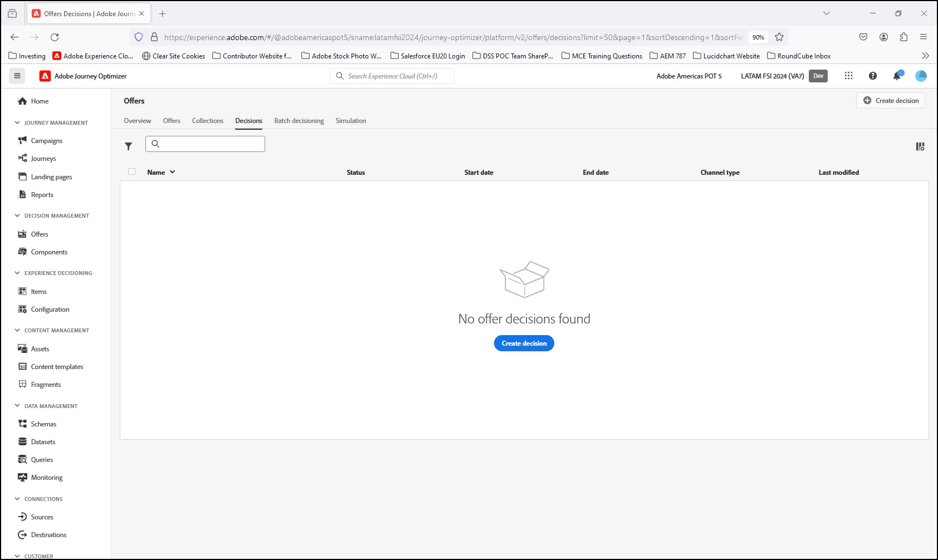
Task: Open the Lucidchart Website bookmark folder
Action: point(726,56)
